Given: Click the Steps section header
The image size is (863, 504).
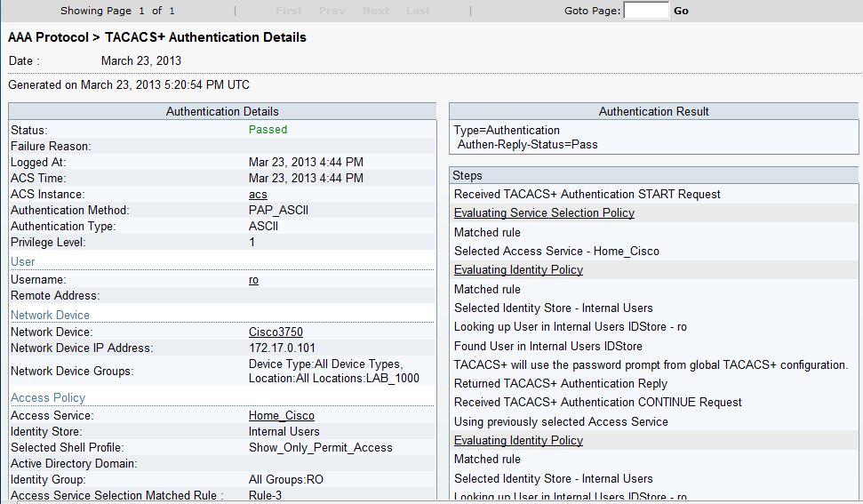Looking at the screenshot, I should tap(467, 176).
